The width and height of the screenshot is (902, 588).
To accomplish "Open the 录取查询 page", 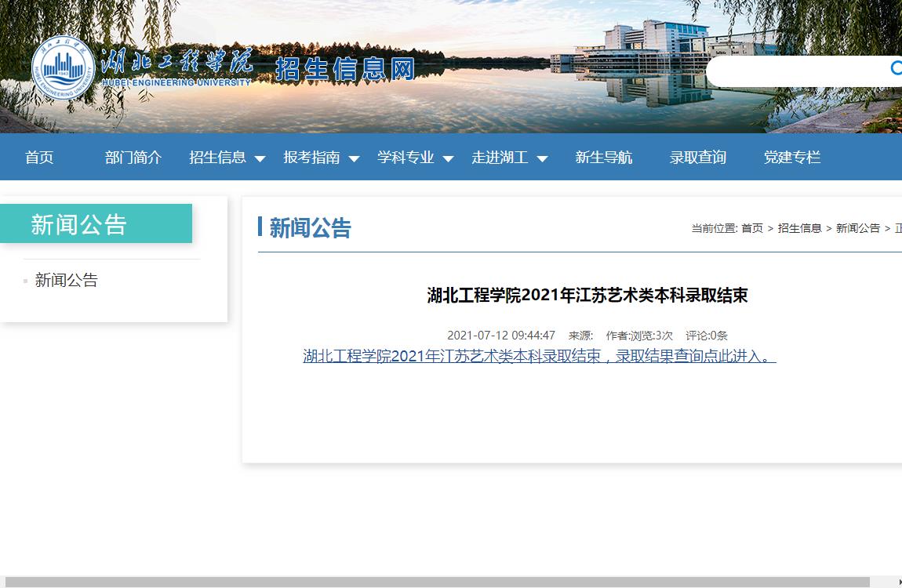I will (x=698, y=157).
